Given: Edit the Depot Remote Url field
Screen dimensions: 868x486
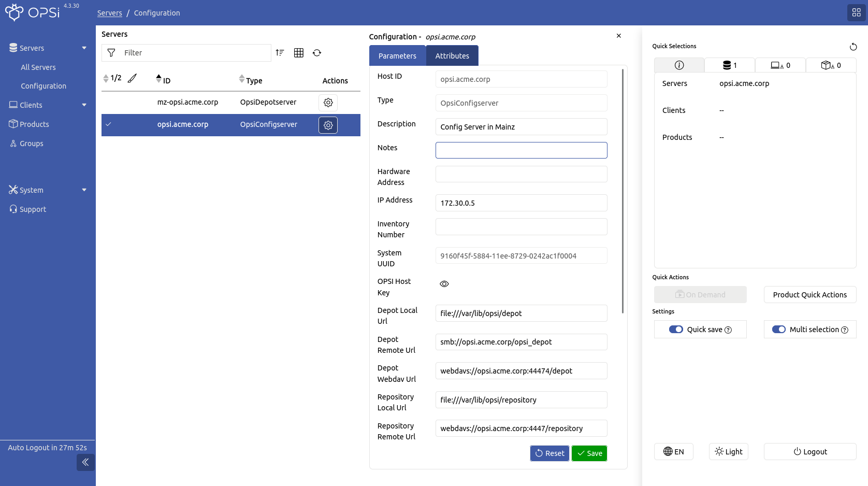Looking at the screenshot, I should pos(521,342).
